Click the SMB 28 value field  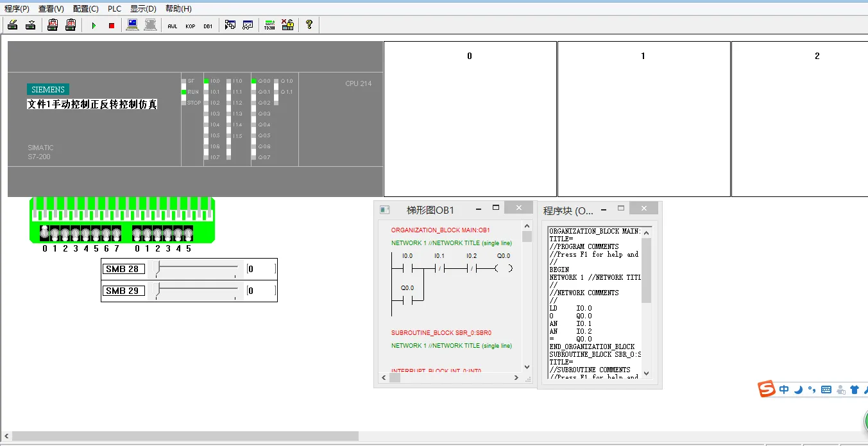click(261, 269)
